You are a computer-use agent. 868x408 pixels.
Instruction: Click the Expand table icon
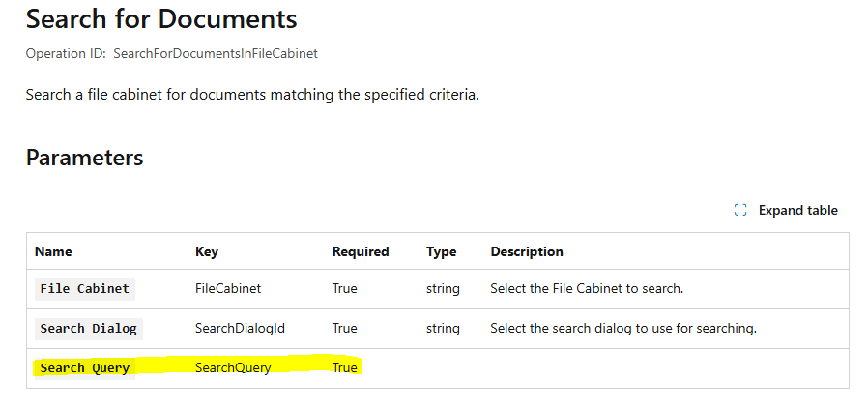740,210
